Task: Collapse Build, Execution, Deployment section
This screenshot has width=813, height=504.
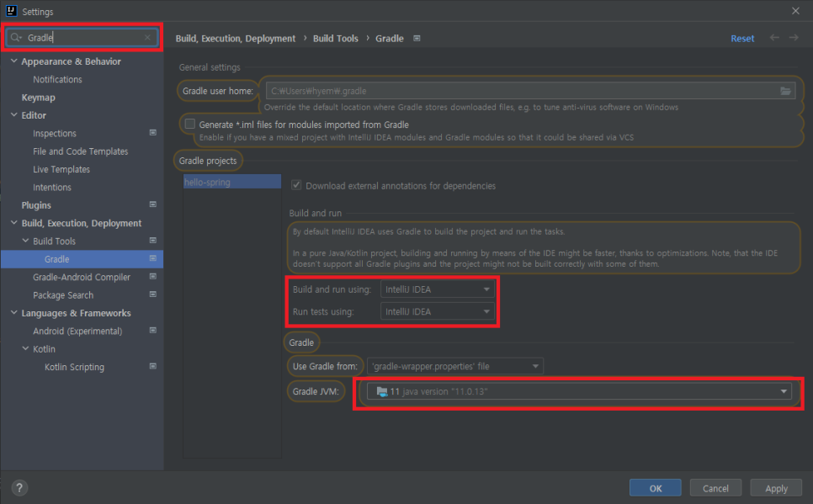Action: [x=14, y=223]
